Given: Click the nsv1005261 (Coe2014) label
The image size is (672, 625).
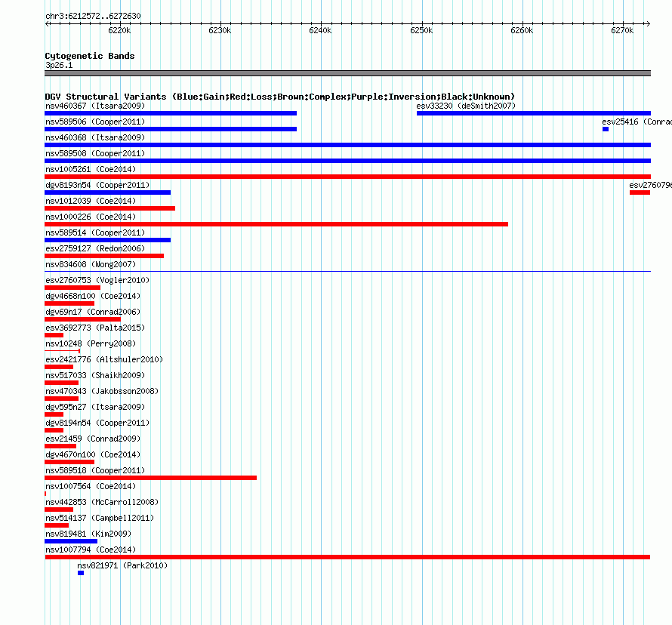Looking at the screenshot, I should click(91, 169).
